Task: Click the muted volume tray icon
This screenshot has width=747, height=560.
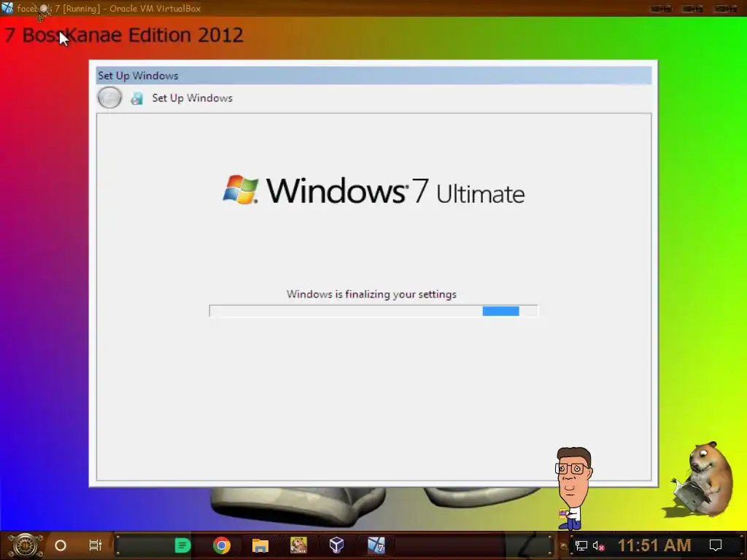Action: [x=598, y=545]
